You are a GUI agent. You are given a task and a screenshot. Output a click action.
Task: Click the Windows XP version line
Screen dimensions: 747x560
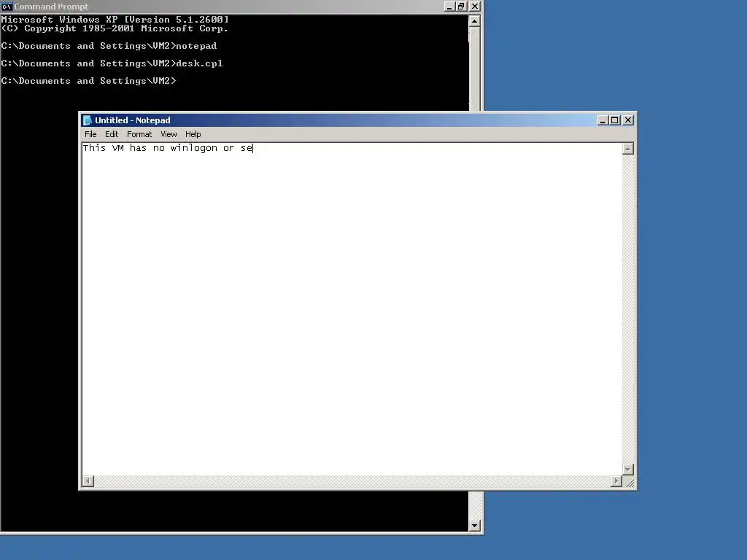[x=115, y=20]
